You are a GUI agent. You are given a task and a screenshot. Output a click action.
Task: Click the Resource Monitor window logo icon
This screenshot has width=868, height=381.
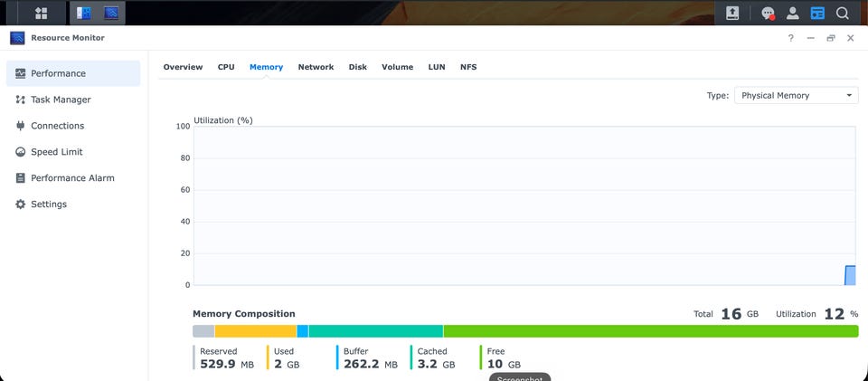(17, 38)
